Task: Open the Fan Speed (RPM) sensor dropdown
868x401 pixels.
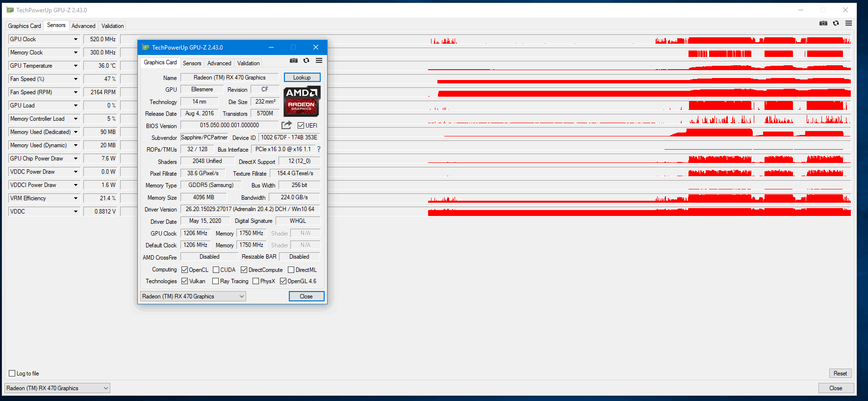Action: point(76,92)
